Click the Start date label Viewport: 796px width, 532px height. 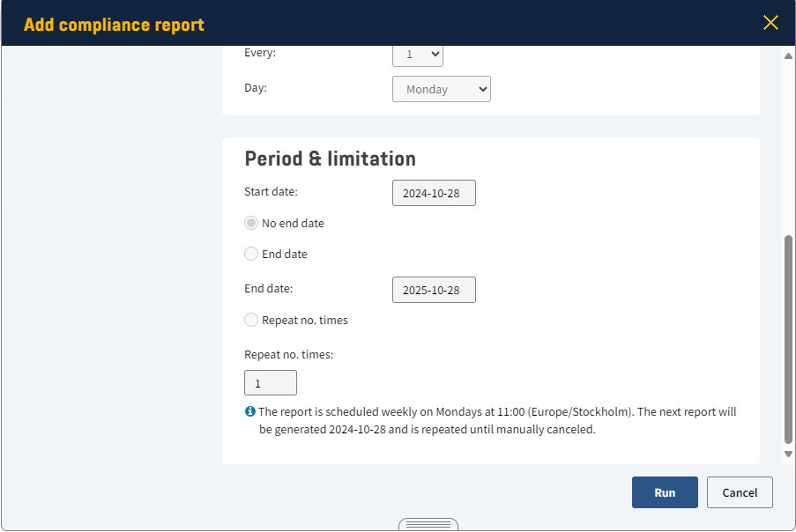point(271,191)
